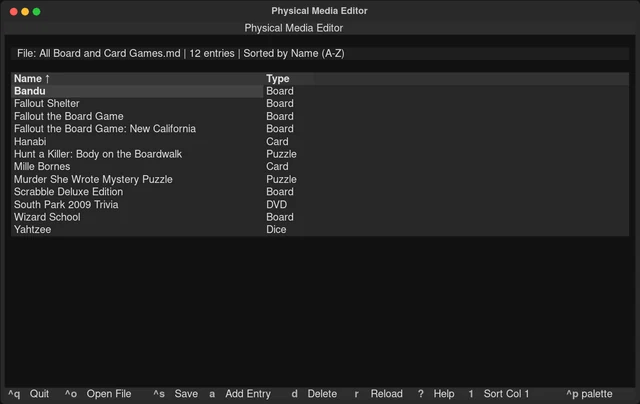This screenshot has width=640, height=404.
Task: Select Fallout the Board Game: New California
Action: pos(105,129)
